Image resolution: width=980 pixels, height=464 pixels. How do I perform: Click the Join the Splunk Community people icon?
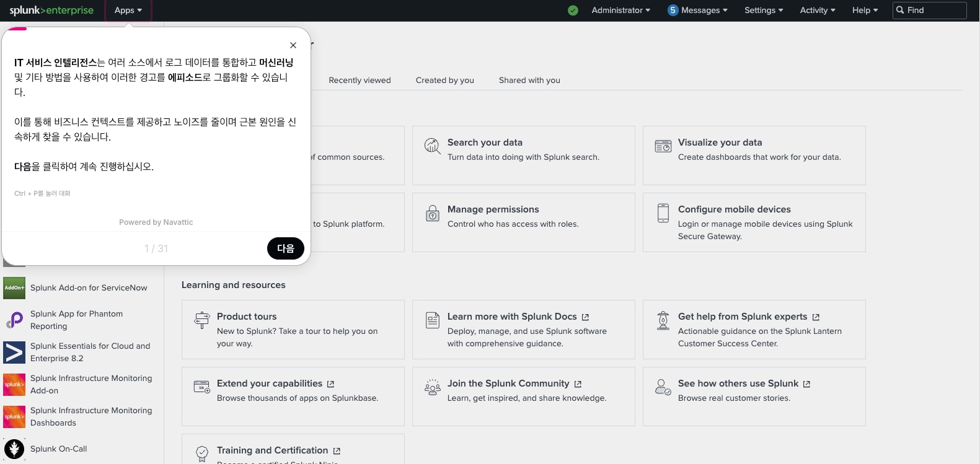click(x=432, y=387)
